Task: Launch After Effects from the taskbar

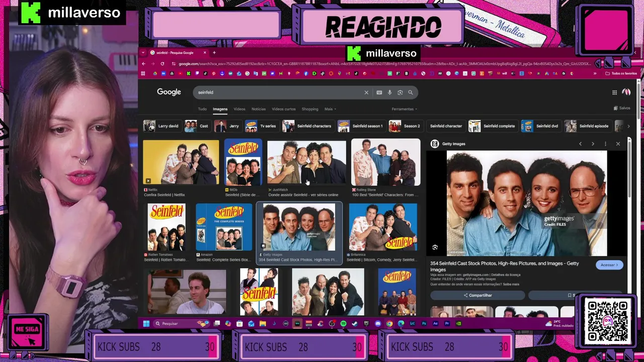Action: [x=436, y=323]
